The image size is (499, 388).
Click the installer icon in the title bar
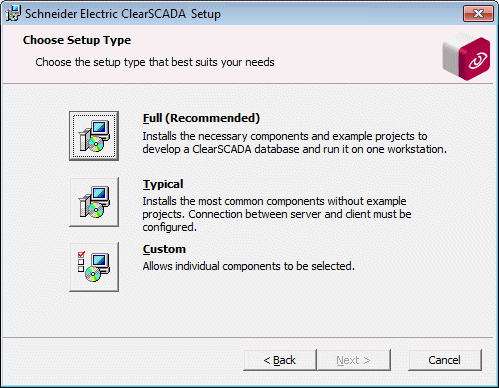13,13
